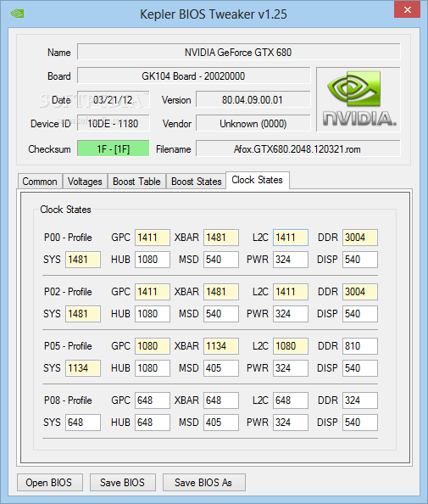The image size is (428, 504).
Task: Click the Version field 80.04.09.00.01
Action: tap(253, 99)
